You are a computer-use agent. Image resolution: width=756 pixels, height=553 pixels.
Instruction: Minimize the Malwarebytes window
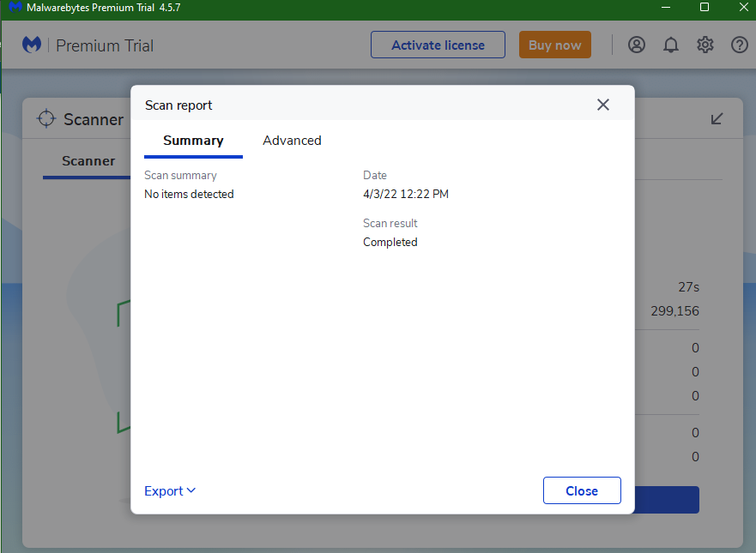tap(666, 7)
